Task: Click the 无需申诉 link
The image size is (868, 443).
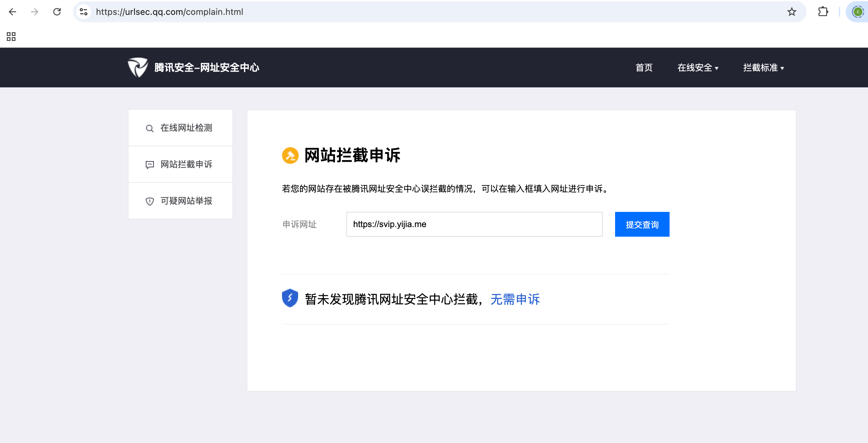Action: [514, 299]
